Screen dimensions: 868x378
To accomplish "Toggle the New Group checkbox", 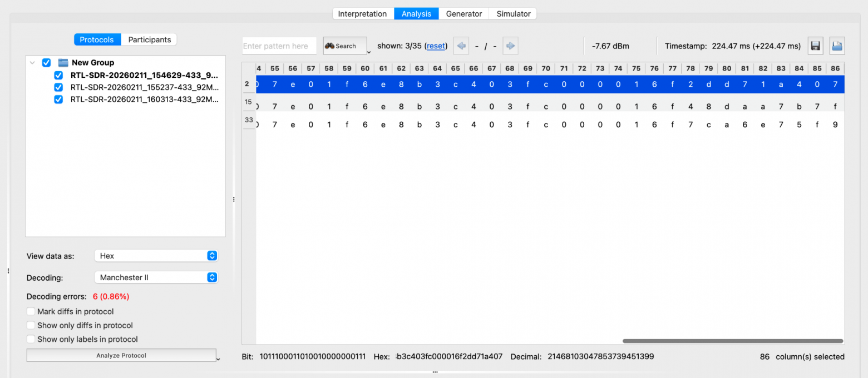I will pos(46,63).
